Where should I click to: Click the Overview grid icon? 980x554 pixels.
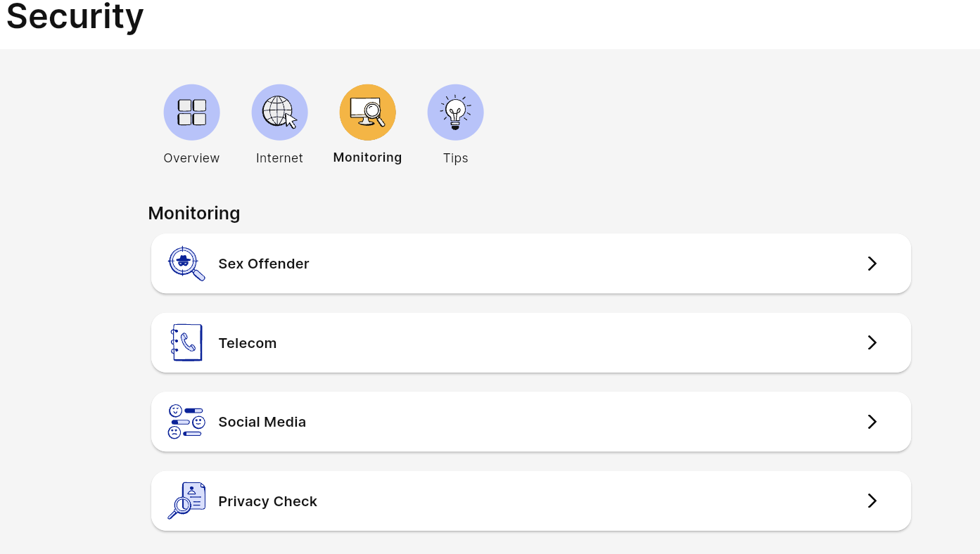pos(191,112)
